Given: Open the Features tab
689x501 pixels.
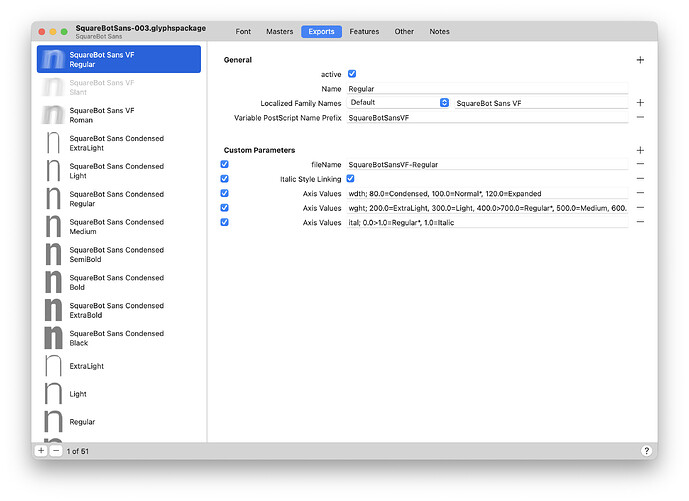Looking at the screenshot, I should point(364,32).
